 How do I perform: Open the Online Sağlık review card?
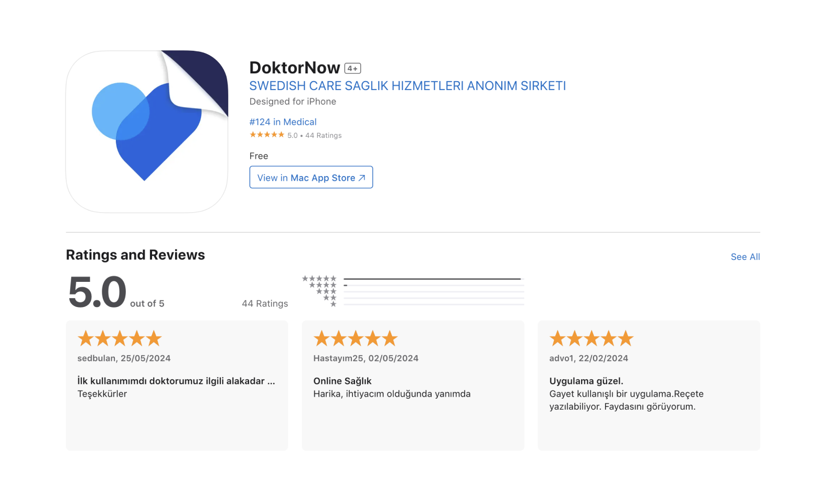pyautogui.click(x=413, y=386)
